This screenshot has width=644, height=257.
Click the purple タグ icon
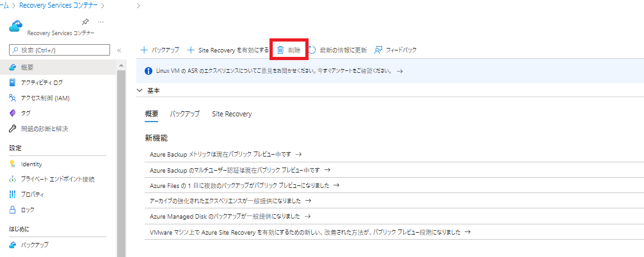(13, 113)
